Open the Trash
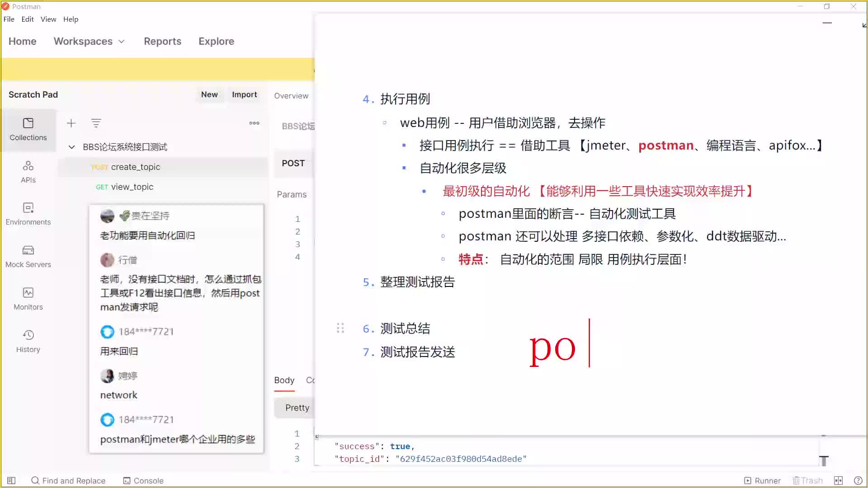This screenshot has width=868, height=488. click(807, 480)
